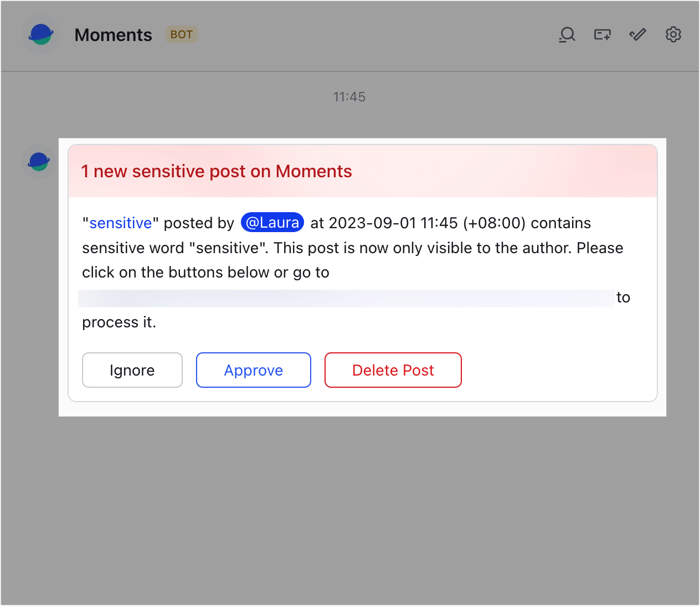Click the gear icon to adjust notifications
This screenshot has height=606, width=700.
(673, 34)
